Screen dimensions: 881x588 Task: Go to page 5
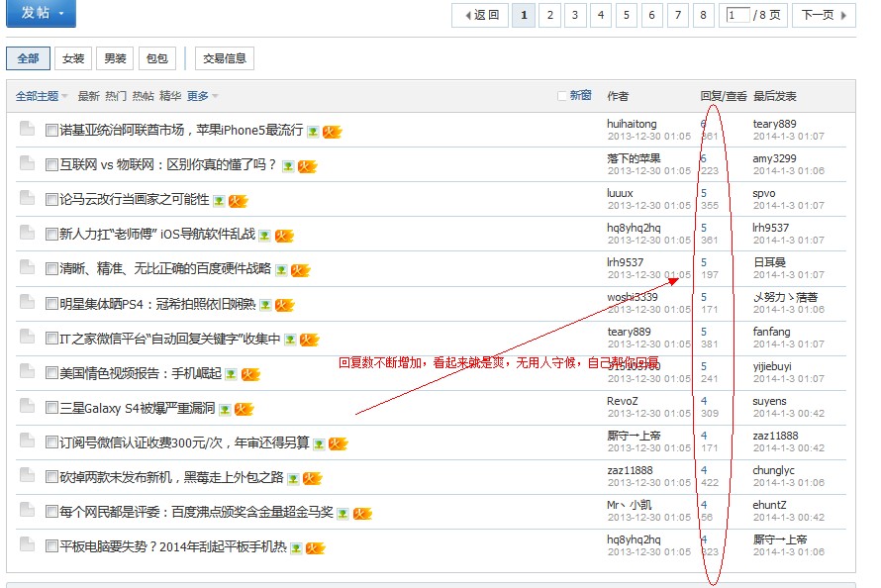627,15
